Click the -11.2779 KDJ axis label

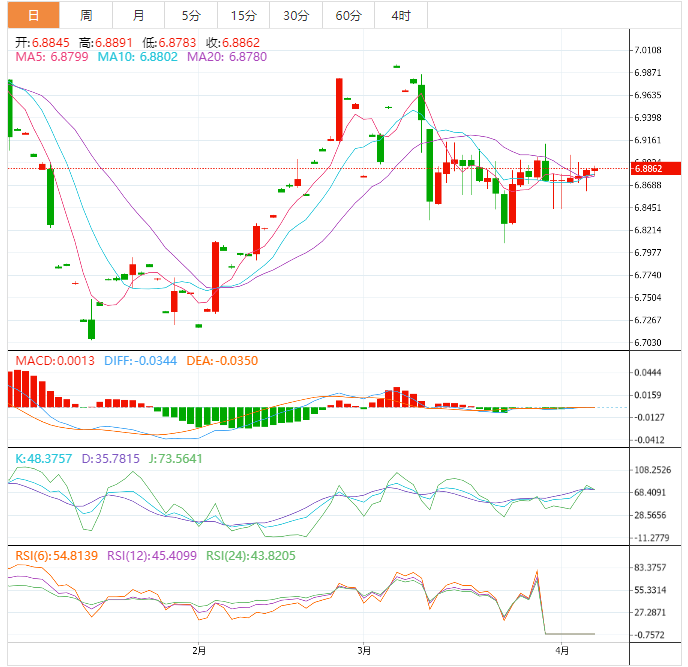point(651,538)
